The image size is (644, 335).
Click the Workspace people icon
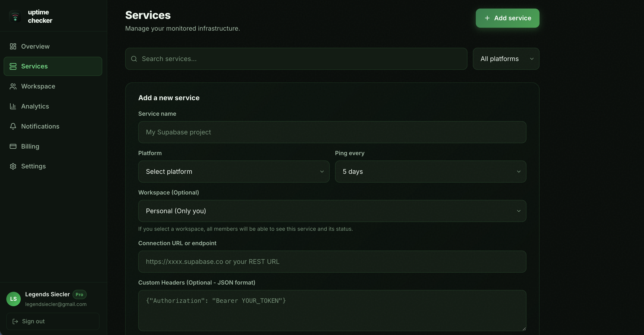(13, 86)
